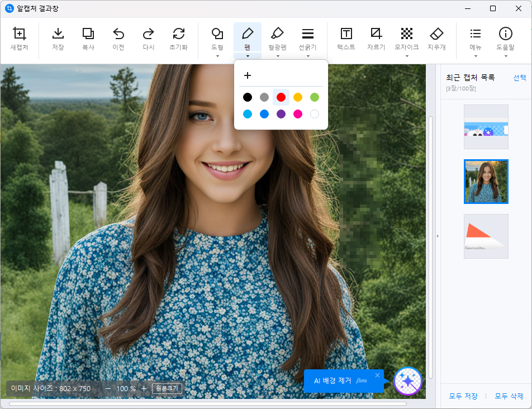Viewport: 532px width, 409px height.
Task: Open the Line Thickness (선굵기) dropdown
Action: tap(307, 56)
